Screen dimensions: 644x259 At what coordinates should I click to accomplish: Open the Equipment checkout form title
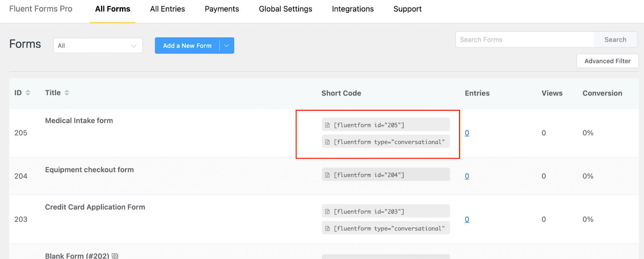(x=89, y=170)
